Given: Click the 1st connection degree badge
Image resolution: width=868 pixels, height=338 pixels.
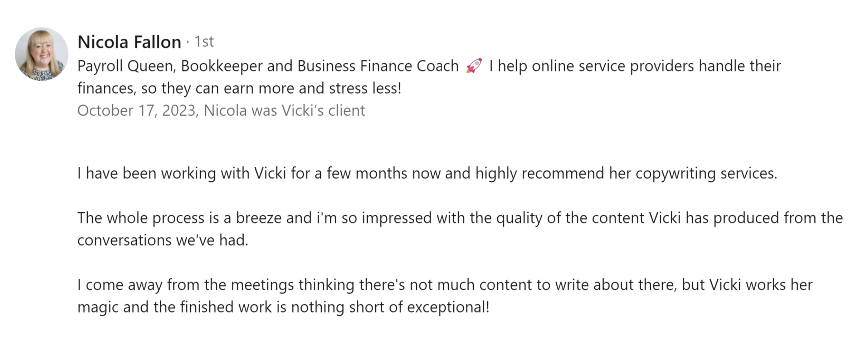Looking at the screenshot, I should pyautogui.click(x=204, y=42).
